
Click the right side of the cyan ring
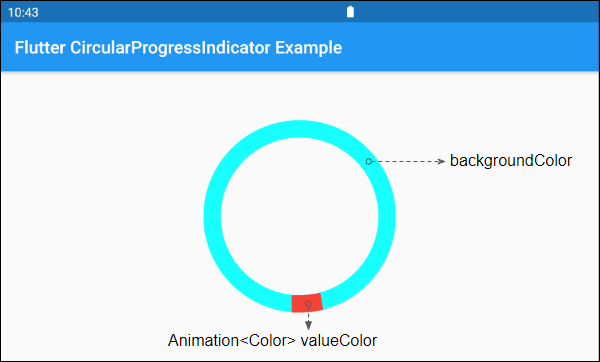tap(387, 216)
